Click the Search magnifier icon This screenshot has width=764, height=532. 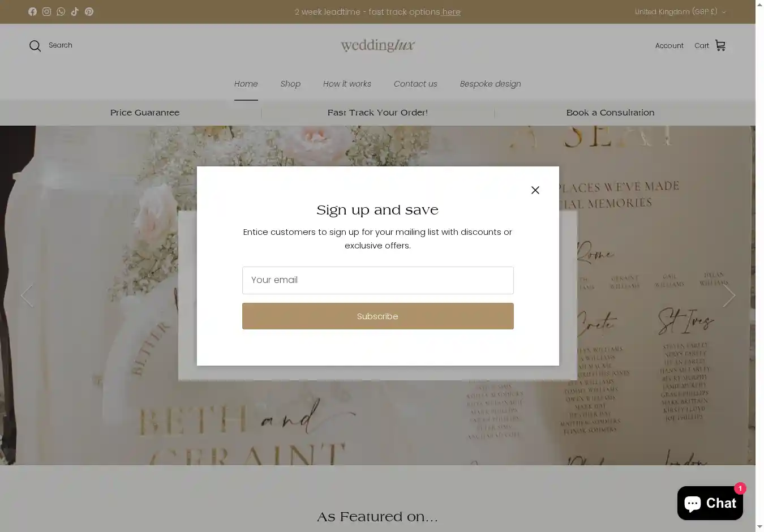[35, 46]
